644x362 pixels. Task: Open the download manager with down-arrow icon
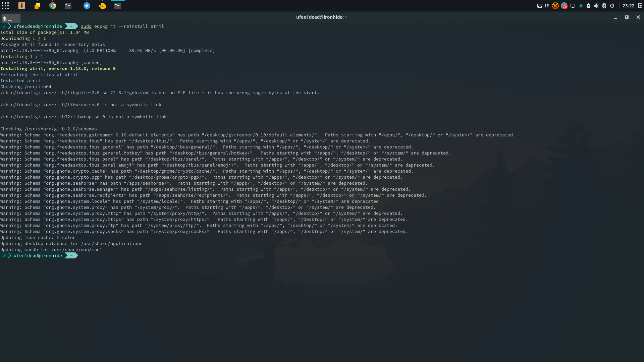click(x=22, y=6)
